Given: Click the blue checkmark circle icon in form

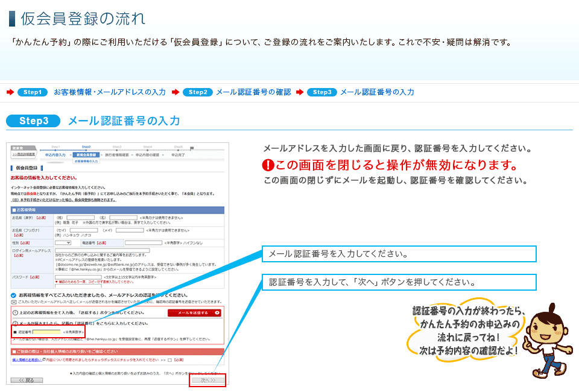Looking at the screenshot, I should [14, 295].
